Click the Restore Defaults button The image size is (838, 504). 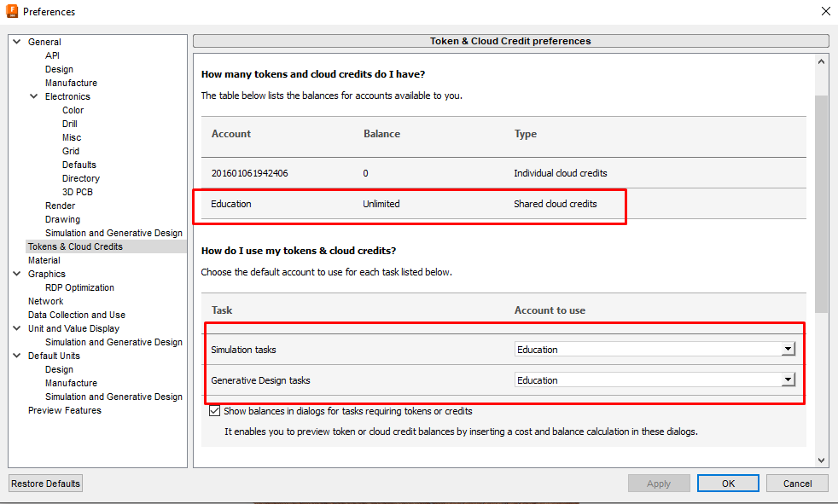pyautogui.click(x=44, y=483)
